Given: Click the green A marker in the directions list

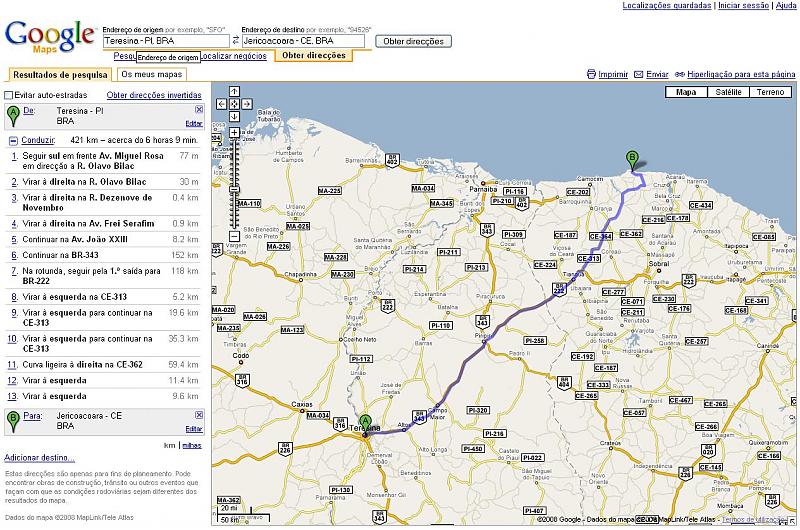Looking at the screenshot, I should [13, 116].
